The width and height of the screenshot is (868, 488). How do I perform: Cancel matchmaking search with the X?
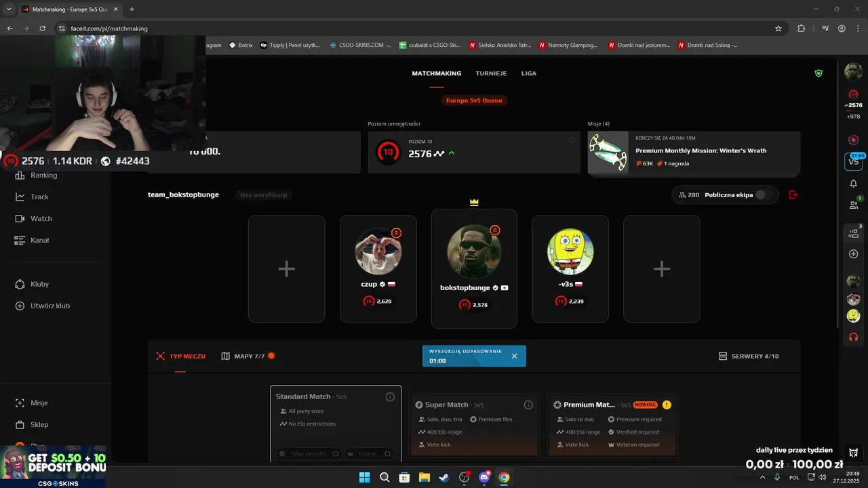(514, 356)
